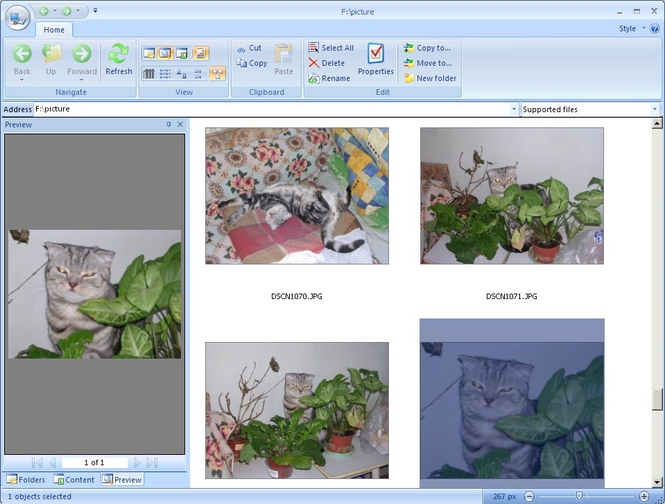
Task: Toggle the first view mode button
Action: pyautogui.click(x=149, y=53)
